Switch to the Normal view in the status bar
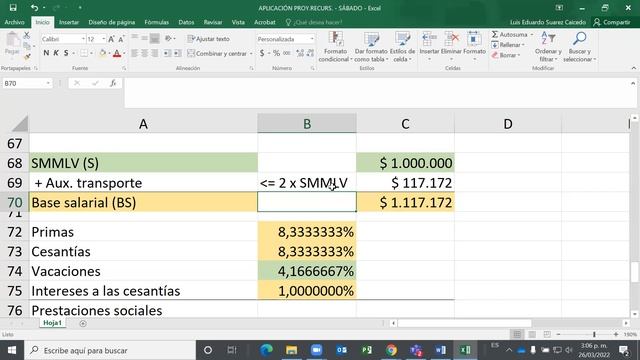Screen dimensions: 640x360 [x=517, y=334]
